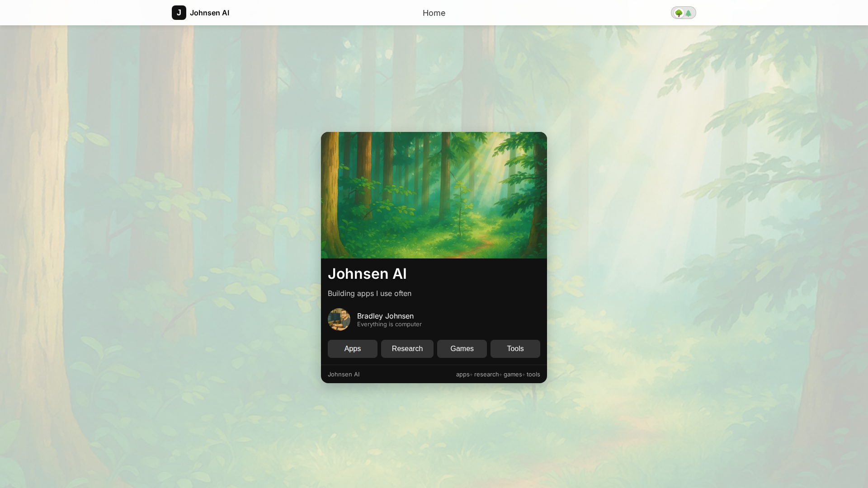Click the forest banner image on the card
Viewport: 868px width, 488px height.
(x=434, y=195)
